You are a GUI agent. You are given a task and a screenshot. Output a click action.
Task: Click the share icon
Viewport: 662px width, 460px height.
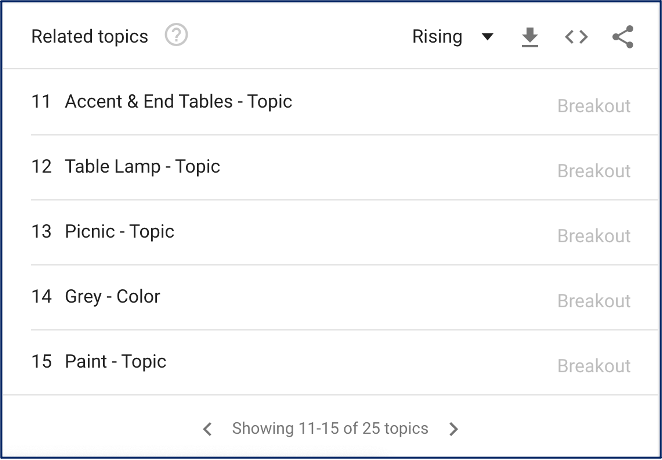pyautogui.click(x=623, y=37)
